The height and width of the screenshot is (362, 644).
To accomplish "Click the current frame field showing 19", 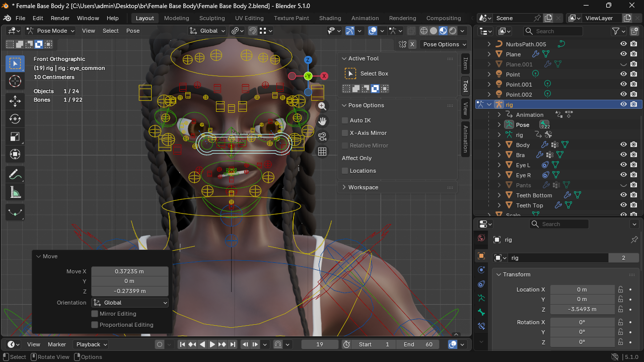I will coord(319,344).
